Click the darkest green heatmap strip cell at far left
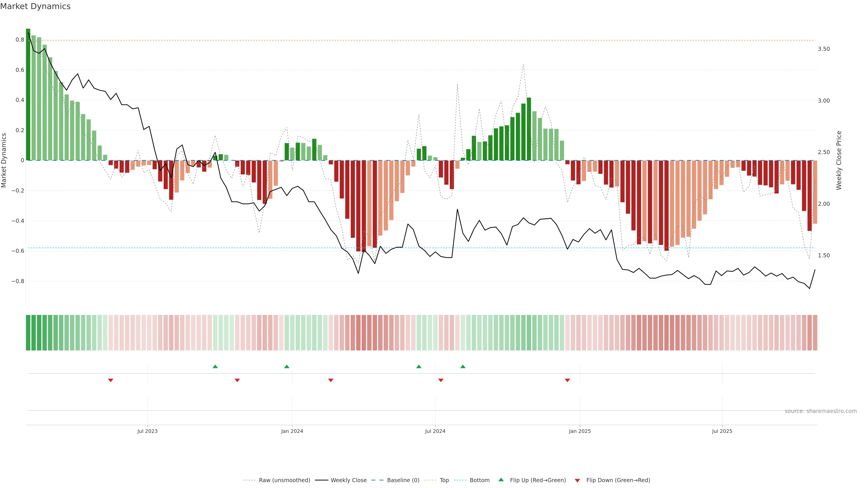 [x=28, y=333]
